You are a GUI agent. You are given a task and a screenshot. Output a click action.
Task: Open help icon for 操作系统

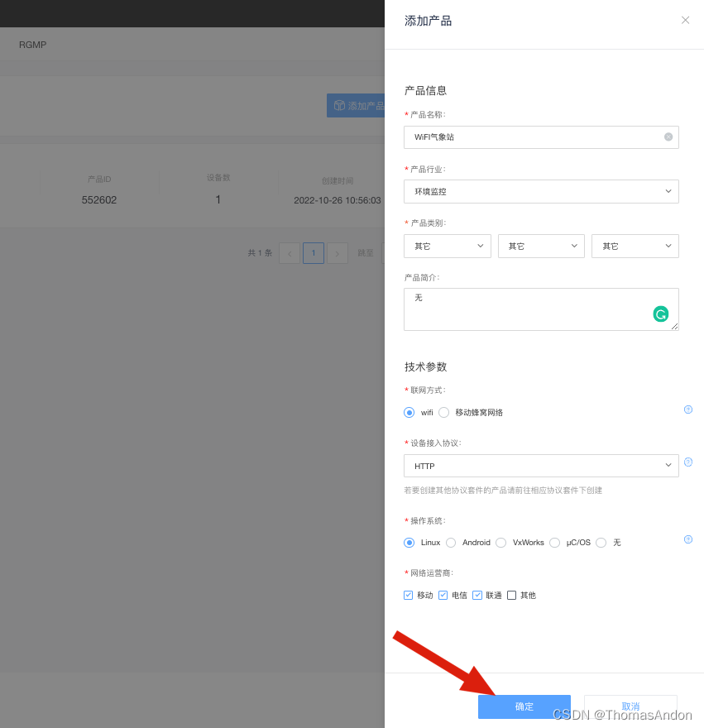coord(688,539)
